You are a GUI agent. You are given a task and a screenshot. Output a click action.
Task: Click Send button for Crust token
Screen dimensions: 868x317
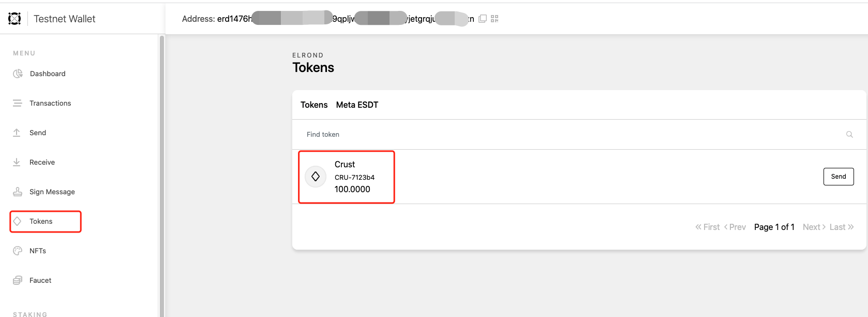[839, 177]
